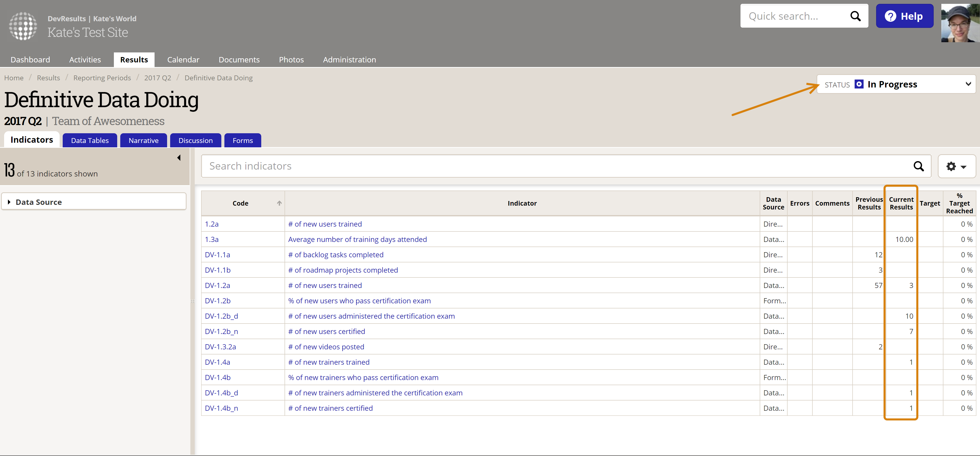980x456 pixels.
Task: Open the Narrative tab
Action: [144, 140]
